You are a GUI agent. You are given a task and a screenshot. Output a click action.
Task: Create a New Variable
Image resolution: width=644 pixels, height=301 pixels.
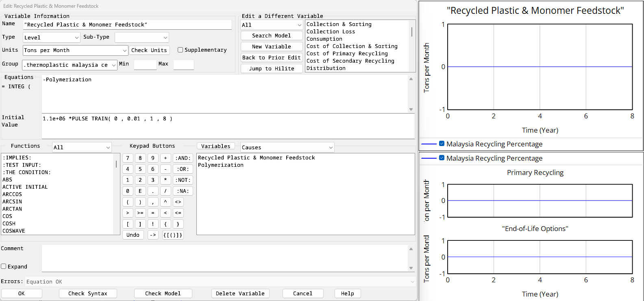[272, 47]
